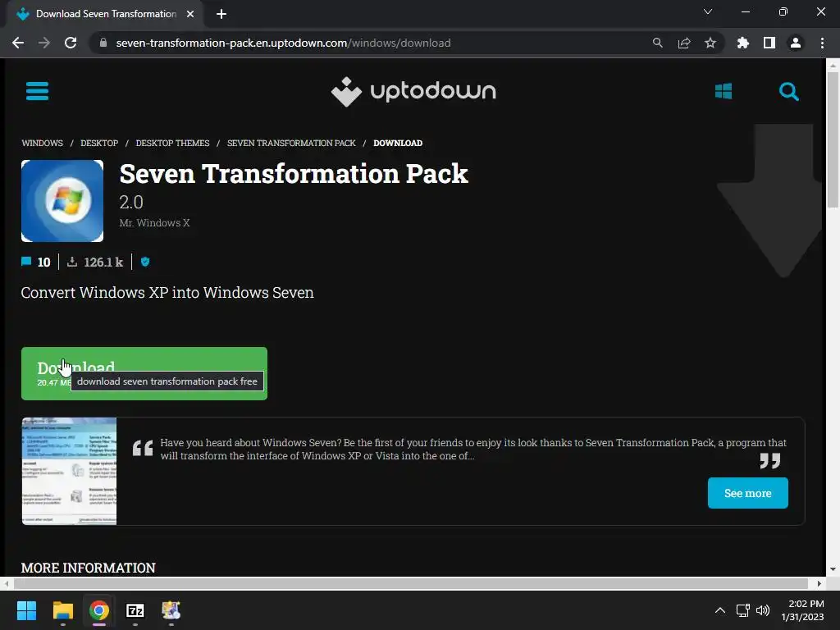The height and width of the screenshot is (630, 840).
Task: Reload the current page
Action: pyautogui.click(x=71, y=43)
